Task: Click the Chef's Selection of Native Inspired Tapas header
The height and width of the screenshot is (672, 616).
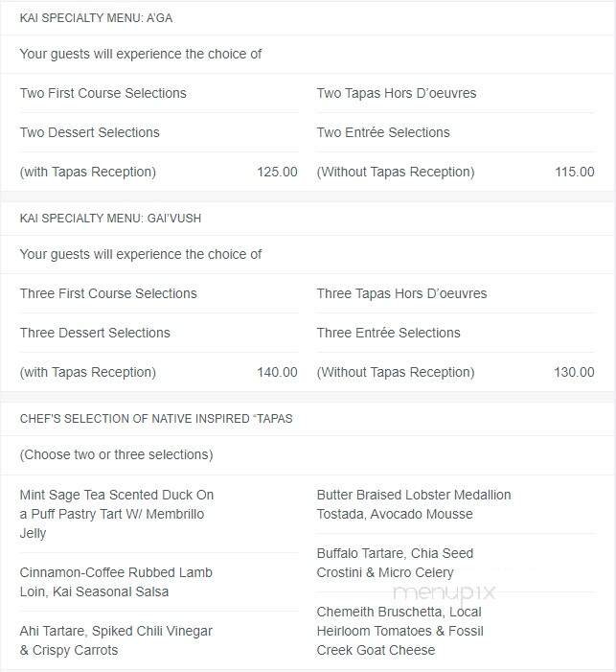Action: (x=156, y=419)
